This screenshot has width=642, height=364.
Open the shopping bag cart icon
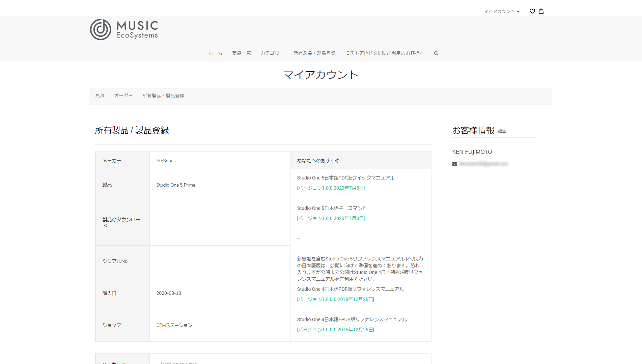coord(541,11)
